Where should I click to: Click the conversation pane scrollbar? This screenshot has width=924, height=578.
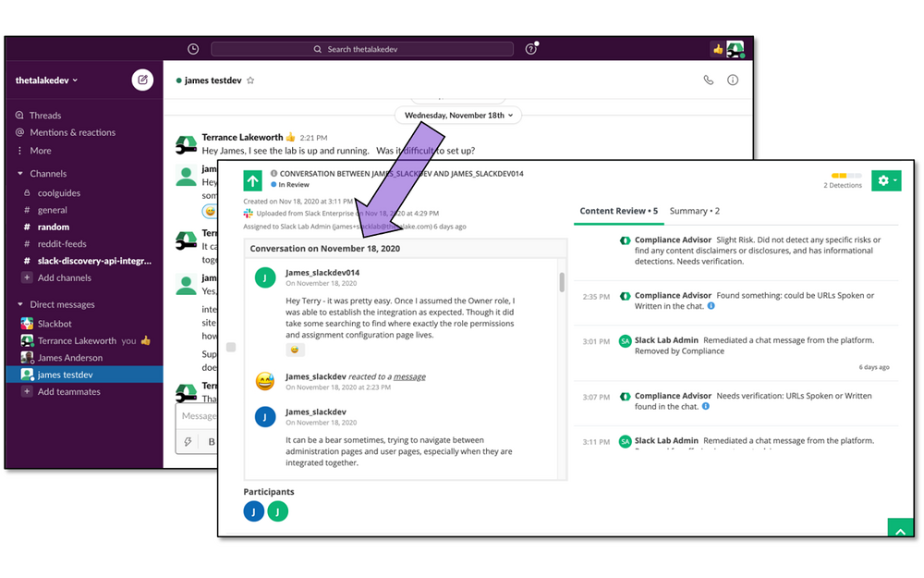pyautogui.click(x=562, y=282)
